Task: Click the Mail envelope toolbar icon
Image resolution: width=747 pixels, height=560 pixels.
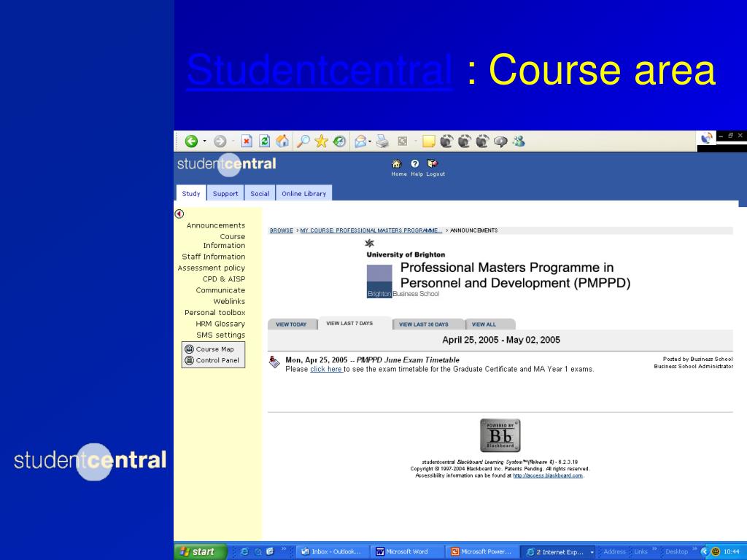Action: 360,141
